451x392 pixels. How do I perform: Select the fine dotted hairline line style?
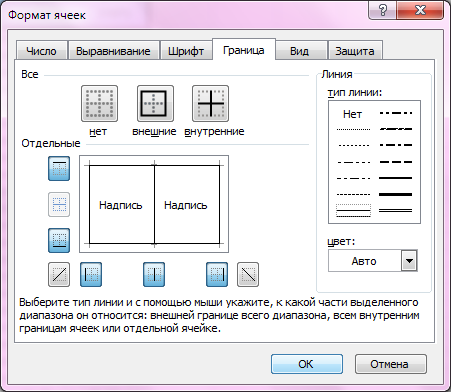click(x=353, y=129)
